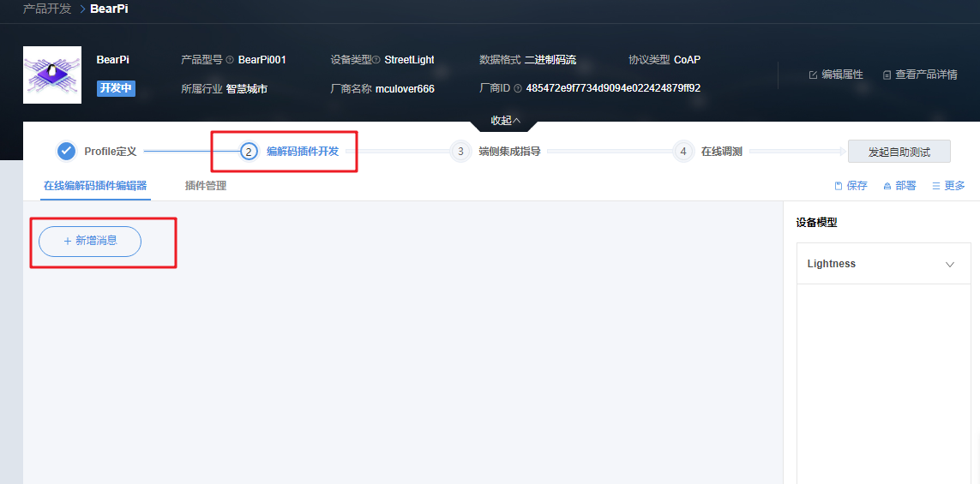Click the 发起自助测试 button

(899, 152)
